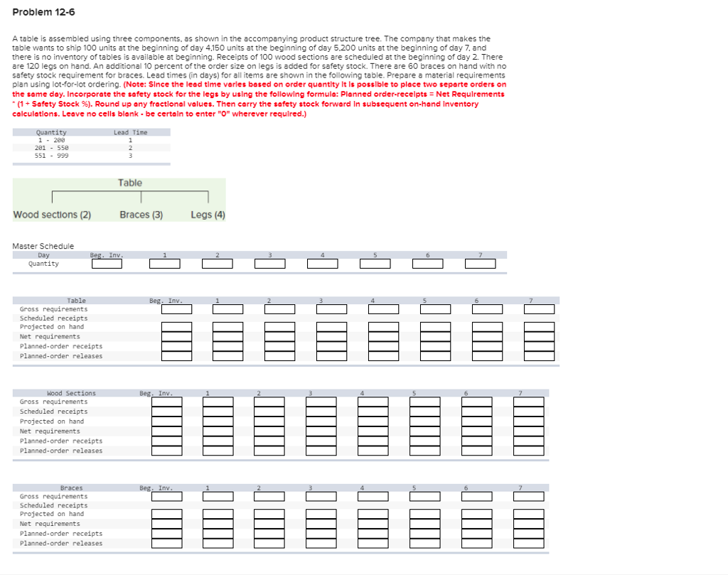Click the "Master Schedule" section label
Screen dimensions: 728x575
click(43, 246)
